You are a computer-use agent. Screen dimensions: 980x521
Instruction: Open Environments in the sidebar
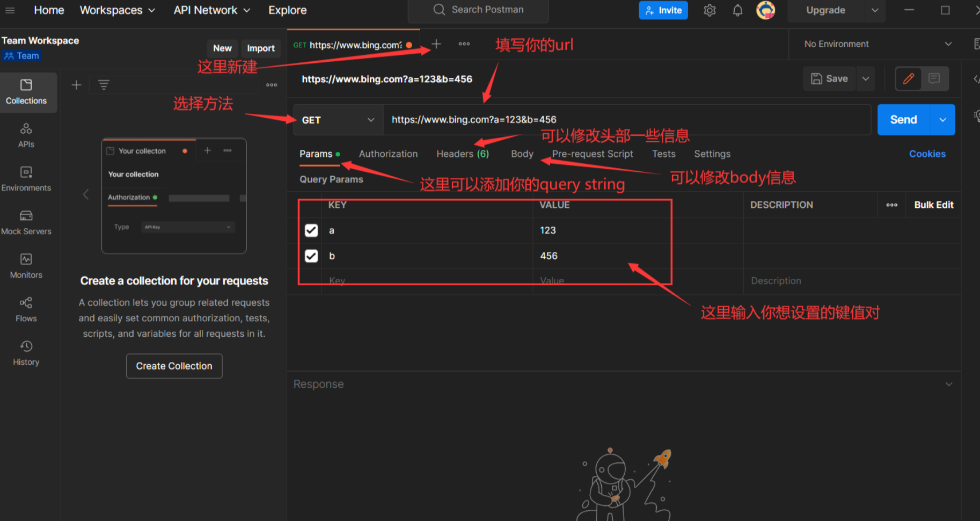coord(26,179)
